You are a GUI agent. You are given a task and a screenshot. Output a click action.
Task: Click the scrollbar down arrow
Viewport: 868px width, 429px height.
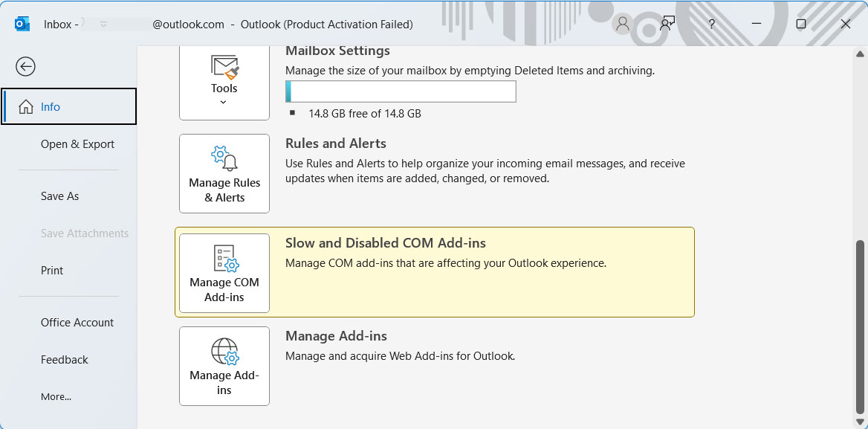tap(860, 422)
